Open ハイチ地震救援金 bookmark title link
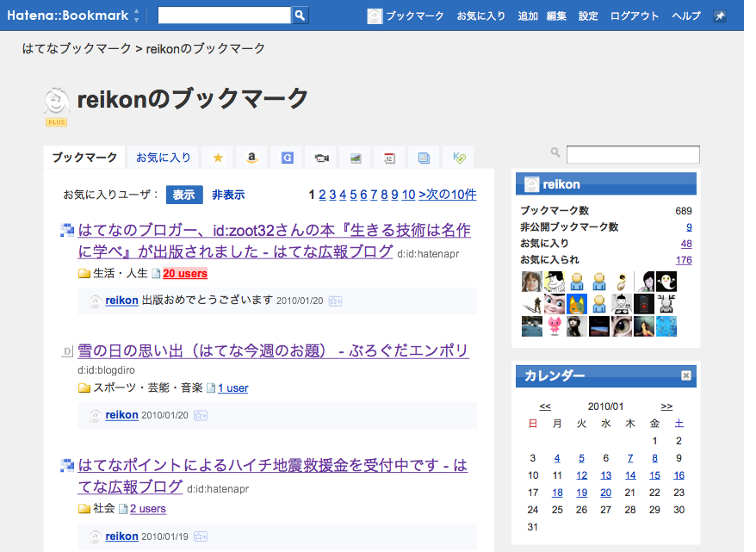The image size is (756, 552). click(x=272, y=476)
